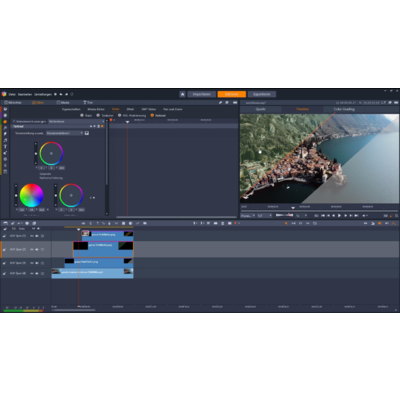Open the Effekt tab
400x400 pixels.
point(130,109)
